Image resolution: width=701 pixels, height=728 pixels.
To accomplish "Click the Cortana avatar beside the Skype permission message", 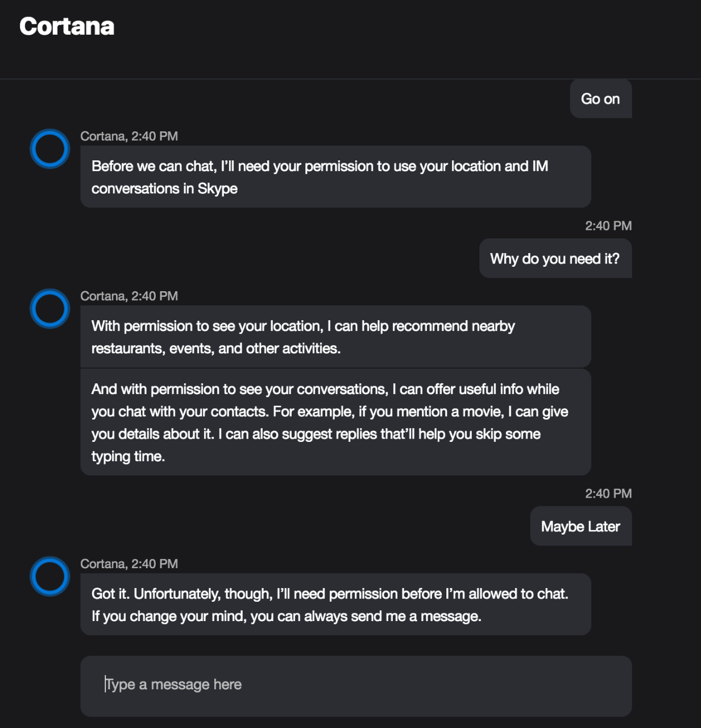I will [50, 149].
